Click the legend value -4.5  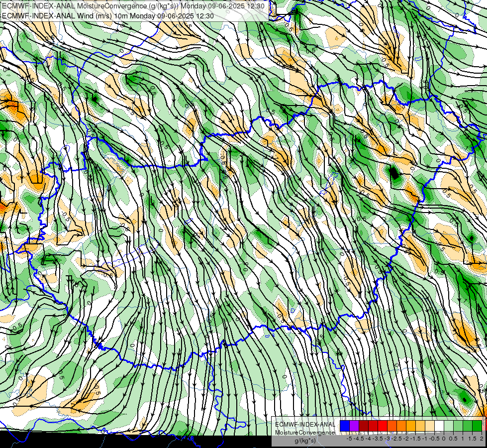click(x=359, y=439)
